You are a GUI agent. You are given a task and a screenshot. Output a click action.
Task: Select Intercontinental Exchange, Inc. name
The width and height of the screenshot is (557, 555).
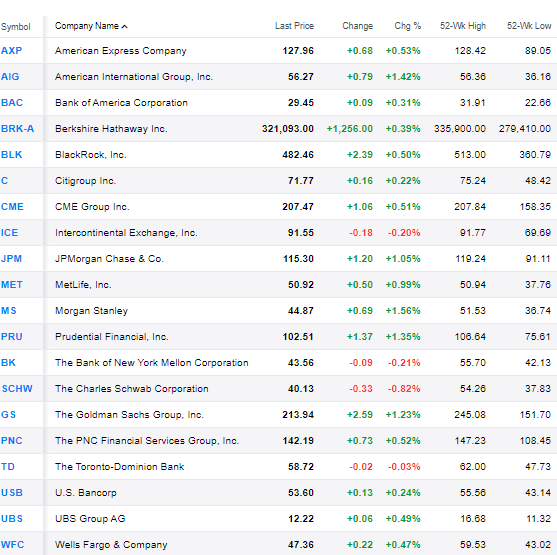[x=126, y=232]
